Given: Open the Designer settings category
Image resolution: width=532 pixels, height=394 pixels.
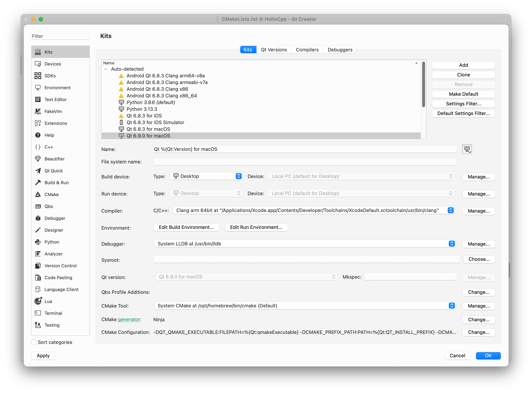Looking at the screenshot, I should 60,230.
